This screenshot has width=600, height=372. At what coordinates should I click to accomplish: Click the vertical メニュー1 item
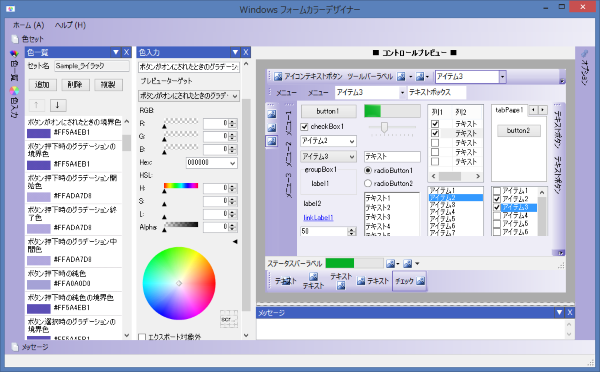pyautogui.click(x=289, y=123)
